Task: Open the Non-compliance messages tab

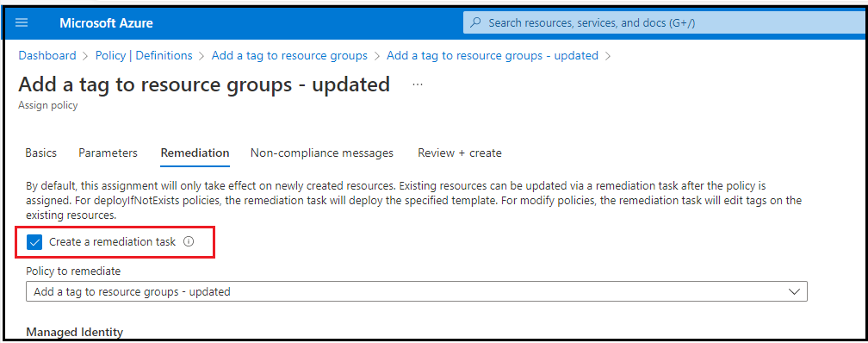Action: (x=322, y=153)
